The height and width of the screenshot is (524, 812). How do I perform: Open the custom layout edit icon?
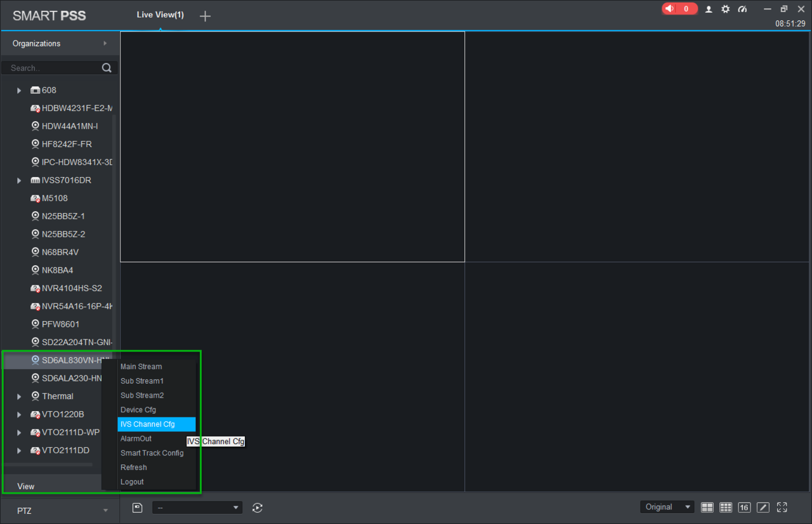tap(763, 508)
